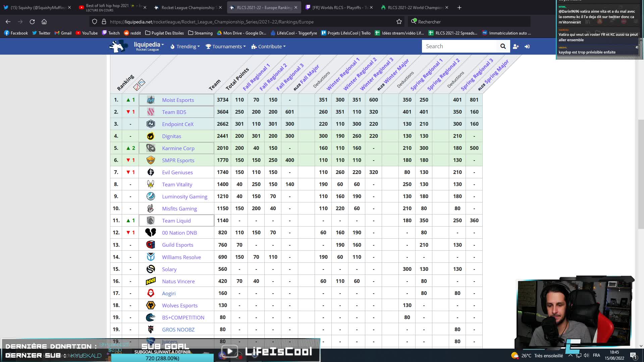Click the shield tracking protection icon
The image size is (644, 362).
point(95,22)
